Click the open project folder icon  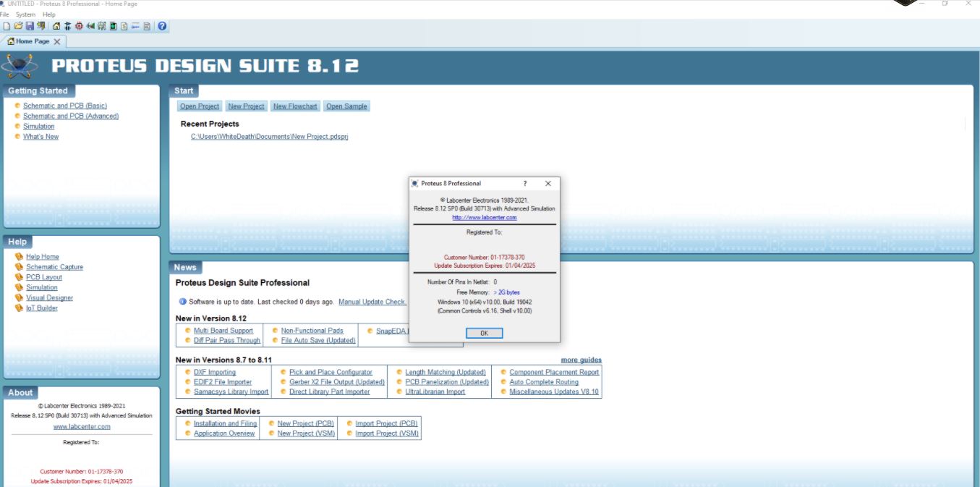pos(18,26)
